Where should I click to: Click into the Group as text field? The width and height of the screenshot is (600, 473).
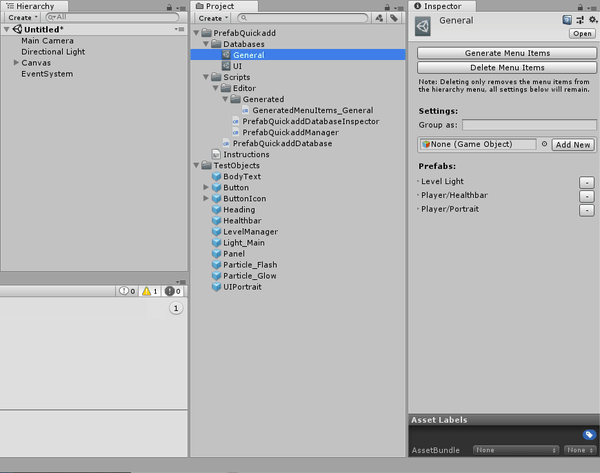pos(529,125)
